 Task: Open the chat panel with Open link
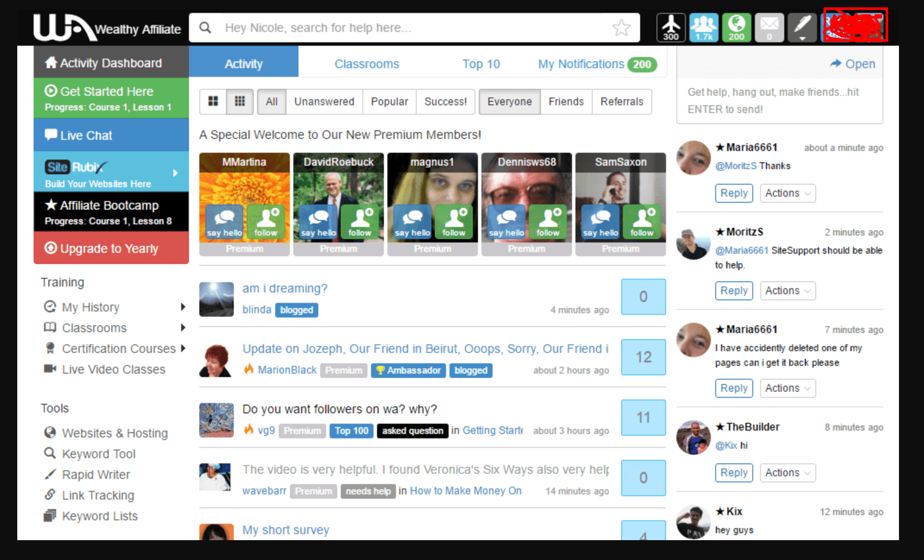(852, 64)
